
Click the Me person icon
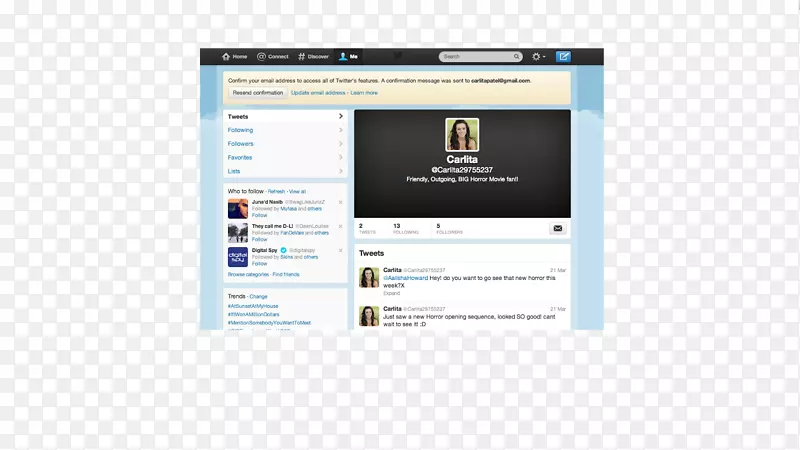[x=343, y=57]
